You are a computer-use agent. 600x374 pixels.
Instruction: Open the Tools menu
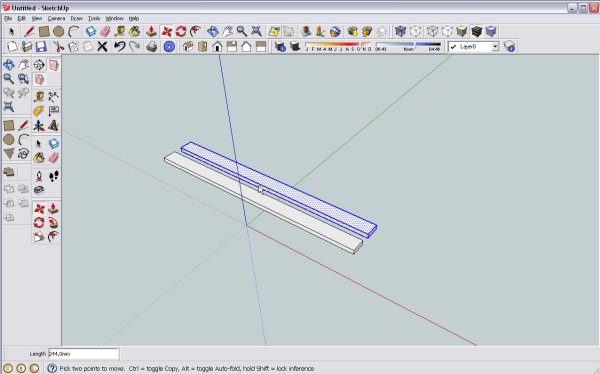click(x=94, y=18)
